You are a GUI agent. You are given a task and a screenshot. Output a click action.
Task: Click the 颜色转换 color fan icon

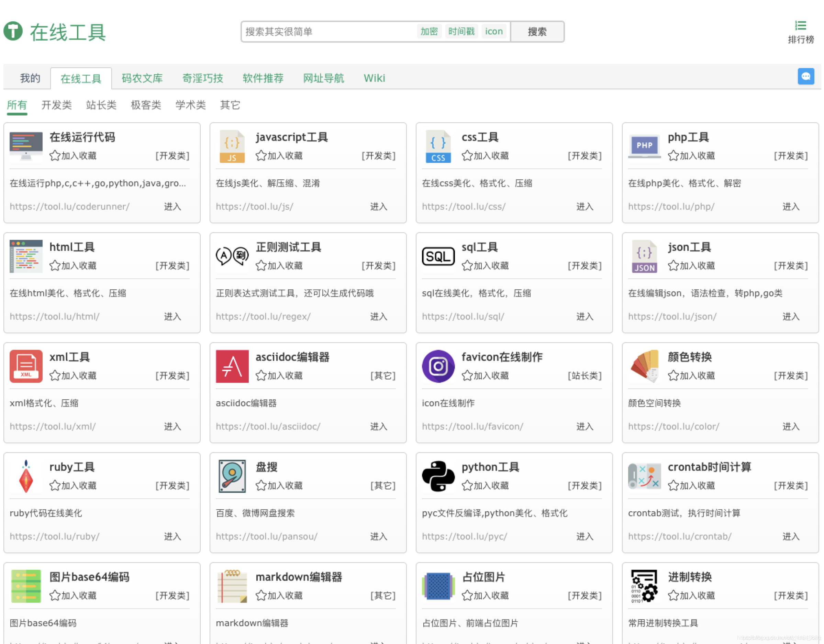pyautogui.click(x=644, y=366)
